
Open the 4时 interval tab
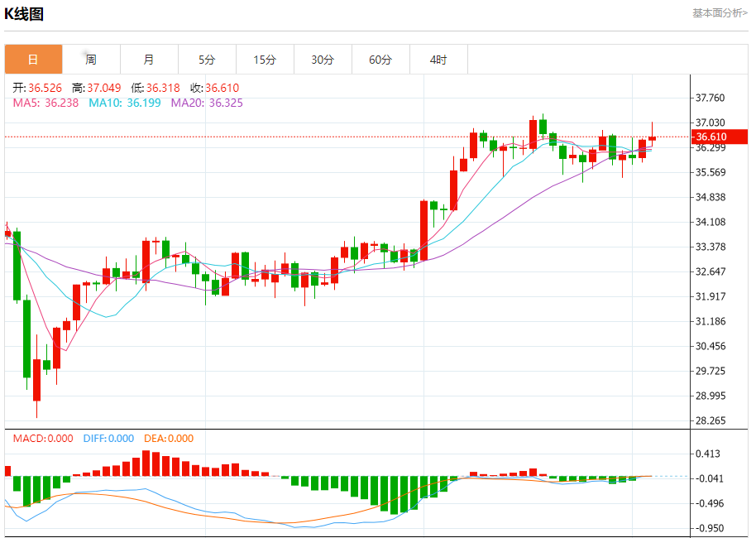pos(438,60)
